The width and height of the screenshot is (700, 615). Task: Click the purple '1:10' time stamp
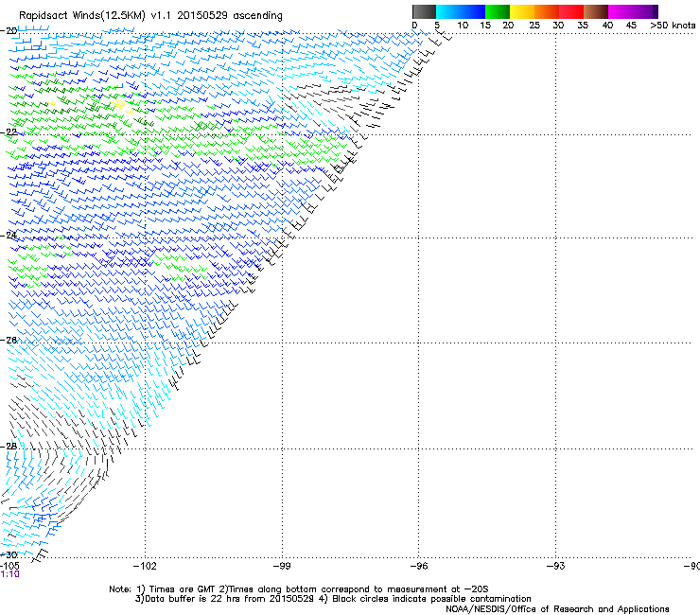(x=9, y=574)
